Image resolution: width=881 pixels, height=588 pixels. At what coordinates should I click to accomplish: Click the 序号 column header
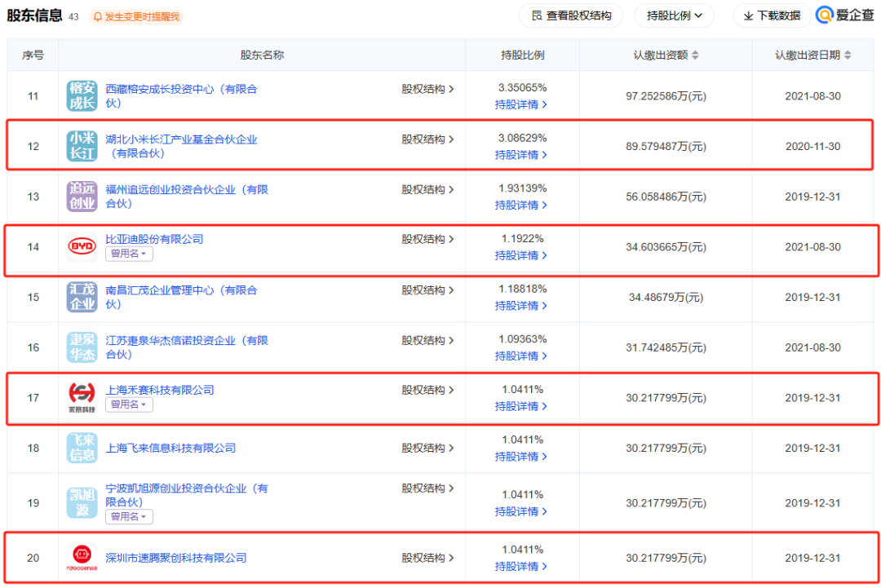33,55
